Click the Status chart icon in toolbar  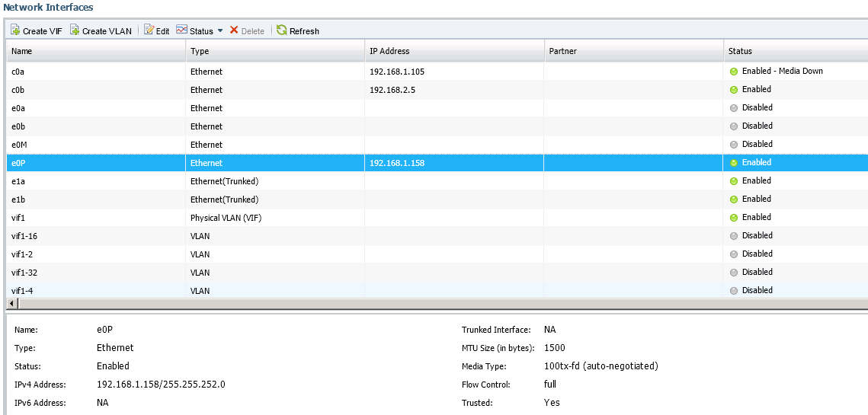[181, 30]
